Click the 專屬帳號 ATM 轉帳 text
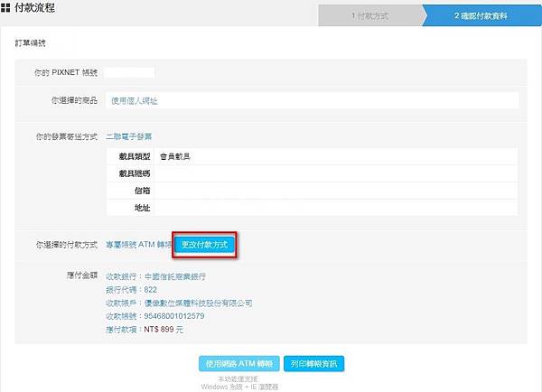The height and width of the screenshot is (392, 542). (138, 245)
